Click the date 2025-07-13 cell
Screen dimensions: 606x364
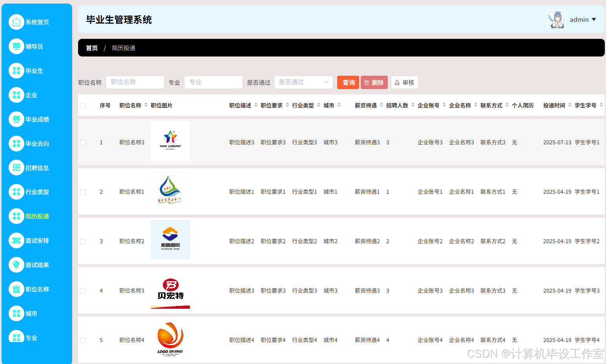click(x=557, y=142)
